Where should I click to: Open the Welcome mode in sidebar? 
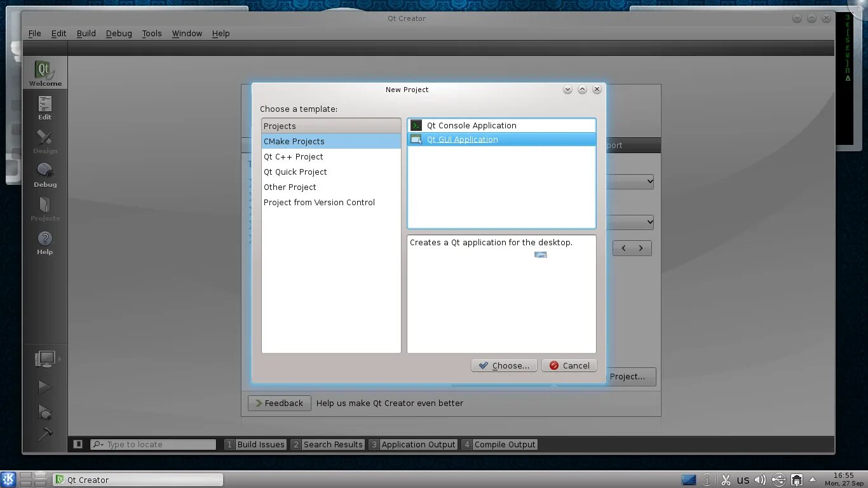pyautogui.click(x=45, y=73)
